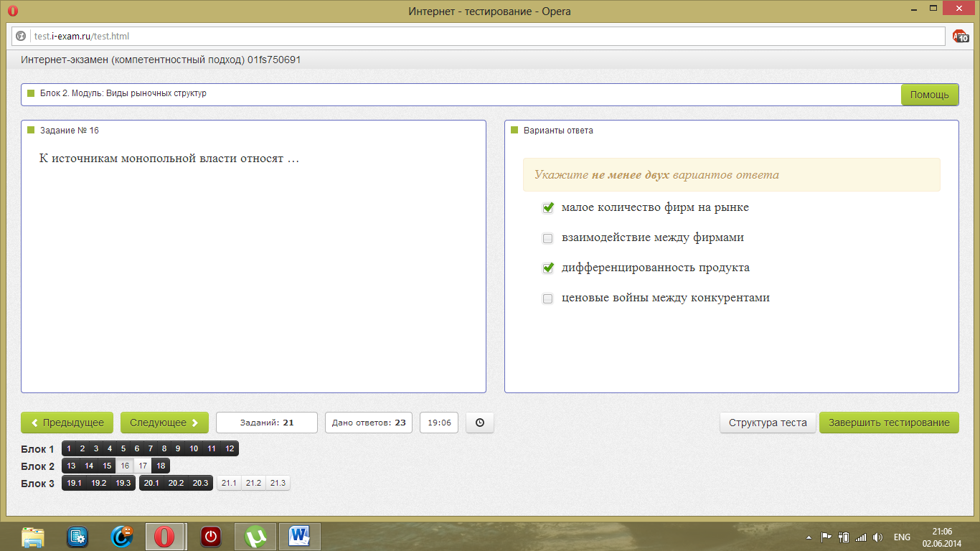This screenshot has height=551, width=980.
Task: Switch to Microsoft Word on the taskbar
Action: click(300, 537)
